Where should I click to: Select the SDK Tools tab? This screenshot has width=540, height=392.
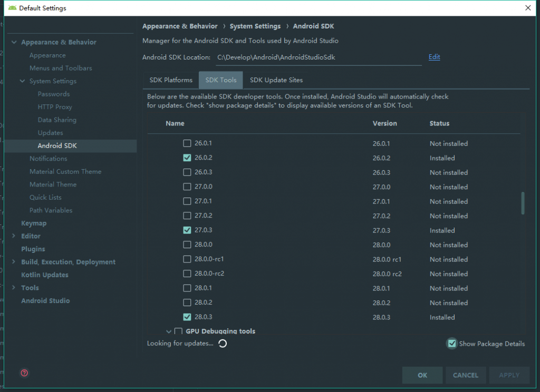click(x=221, y=80)
